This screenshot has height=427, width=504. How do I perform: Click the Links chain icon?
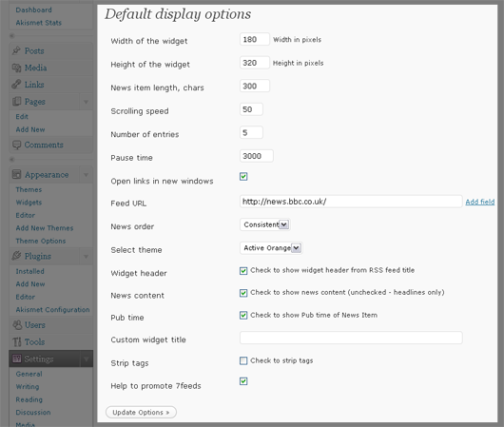16,85
